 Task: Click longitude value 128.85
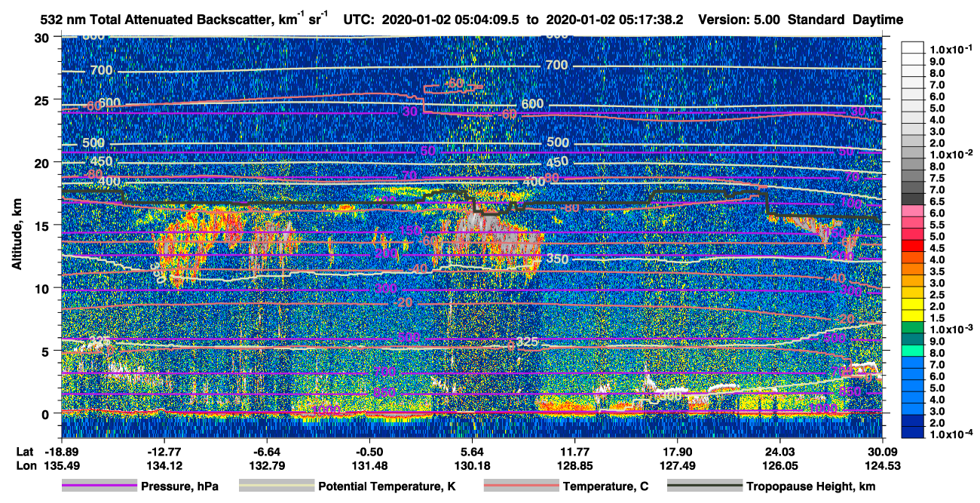click(x=574, y=465)
